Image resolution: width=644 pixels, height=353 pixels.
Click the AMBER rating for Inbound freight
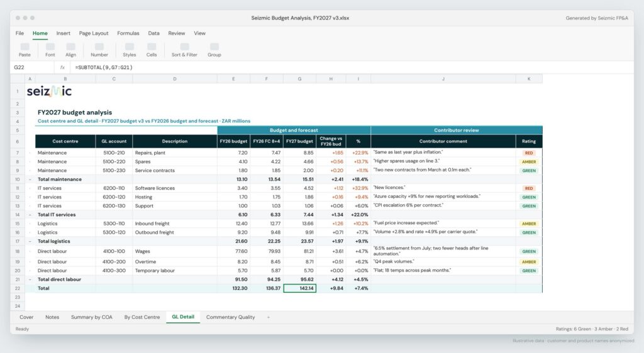528,224
